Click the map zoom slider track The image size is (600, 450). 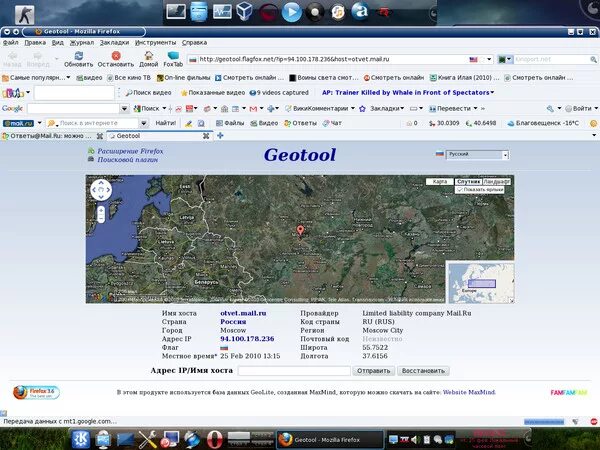click(x=101, y=216)
